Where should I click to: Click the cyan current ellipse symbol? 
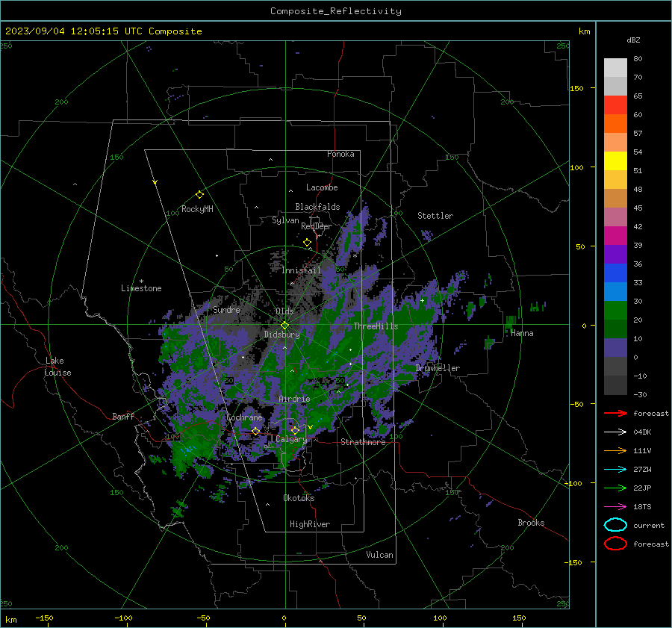[x=615, y=525]
